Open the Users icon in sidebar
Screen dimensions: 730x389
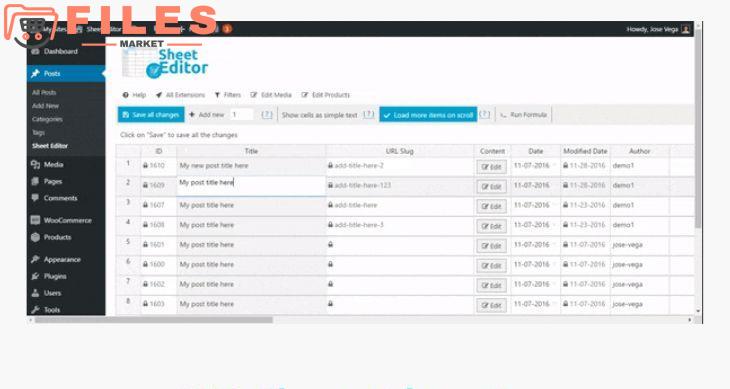tap(35, 293)
